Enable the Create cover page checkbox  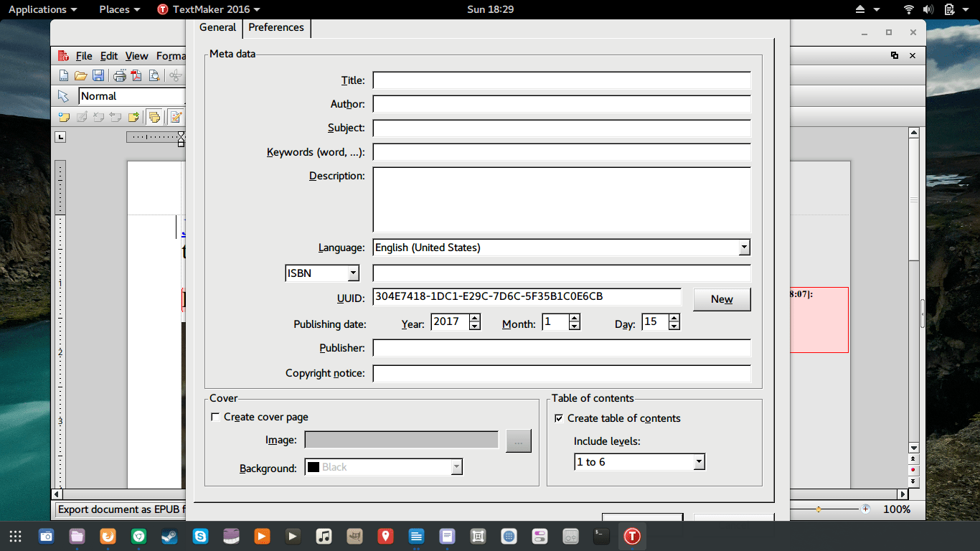pos(215,417)
